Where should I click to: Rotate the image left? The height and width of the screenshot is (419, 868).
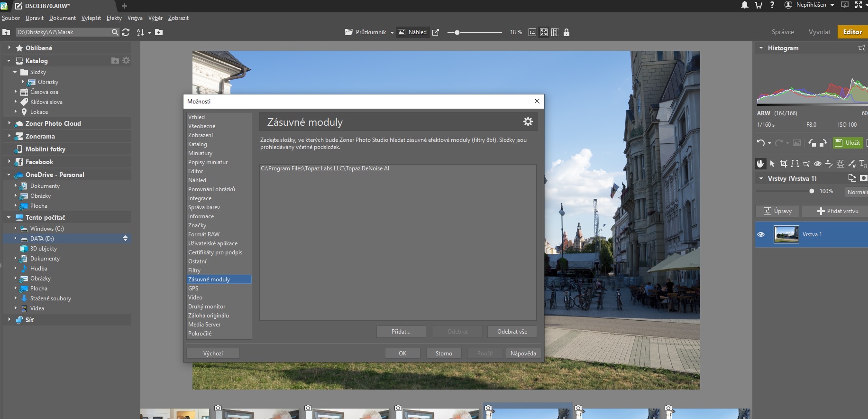coord(812,143)
